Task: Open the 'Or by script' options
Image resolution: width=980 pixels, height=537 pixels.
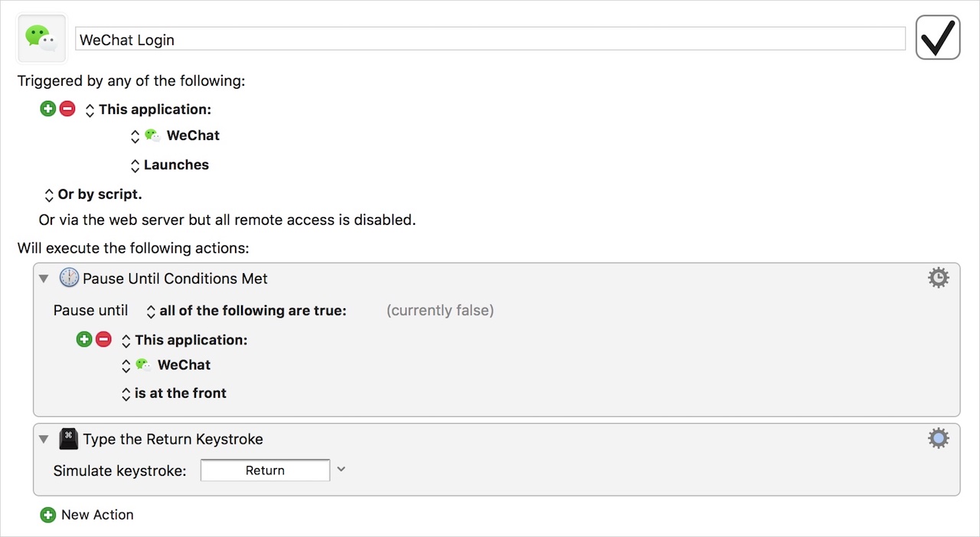Action: point(93,194)
